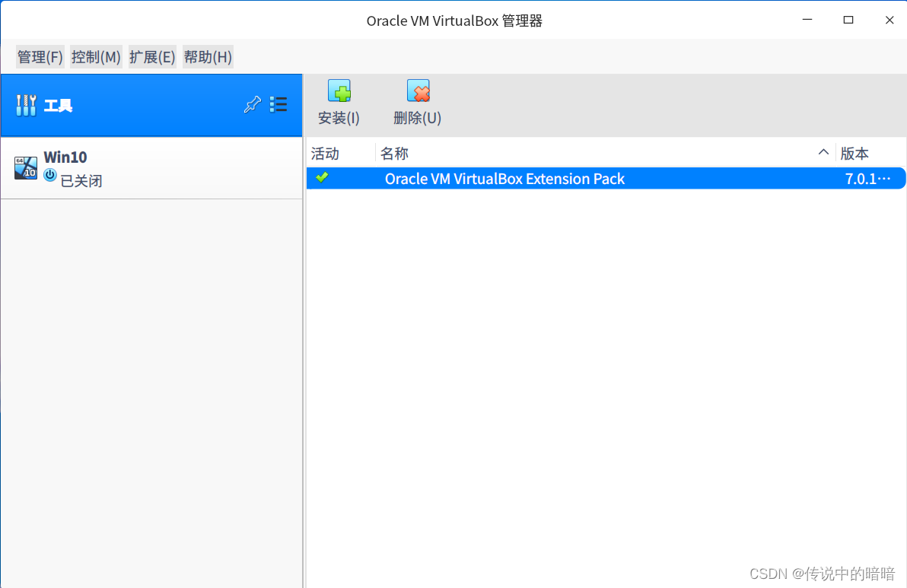Screen dimensions: 907x588
Task: Click the Delete (删除) extension pack icon
Action: pos(418,91)
